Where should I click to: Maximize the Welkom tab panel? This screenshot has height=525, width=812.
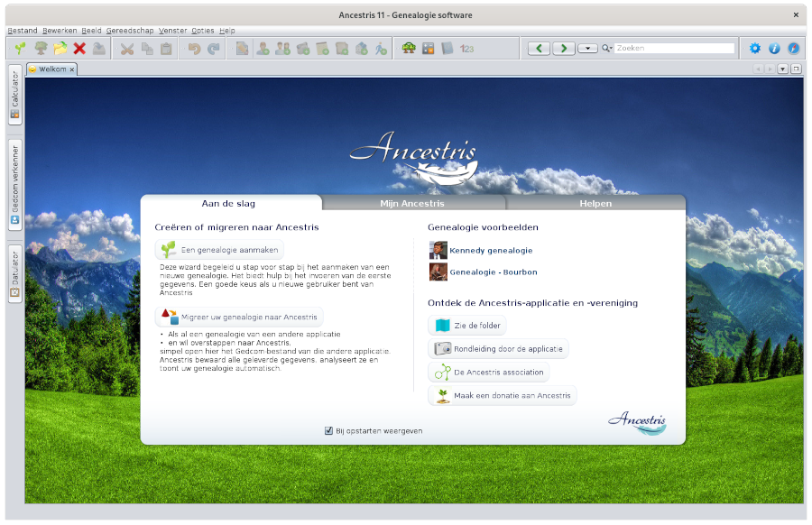click(797, 69)
